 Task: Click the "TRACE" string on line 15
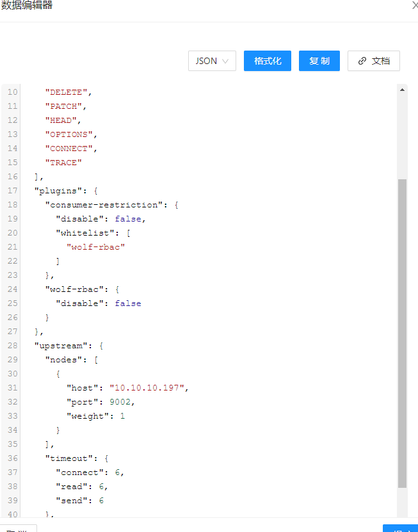click(63, 163)
